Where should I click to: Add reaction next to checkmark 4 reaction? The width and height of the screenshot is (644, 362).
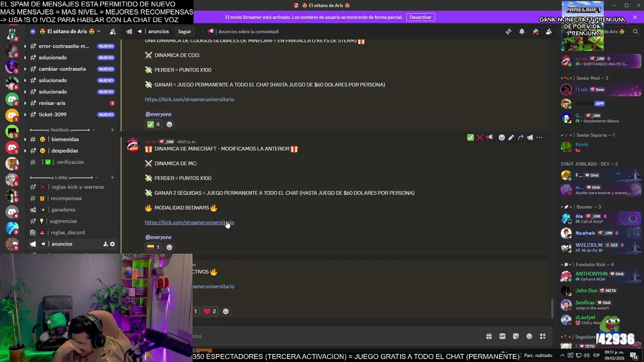click(169, 124)
